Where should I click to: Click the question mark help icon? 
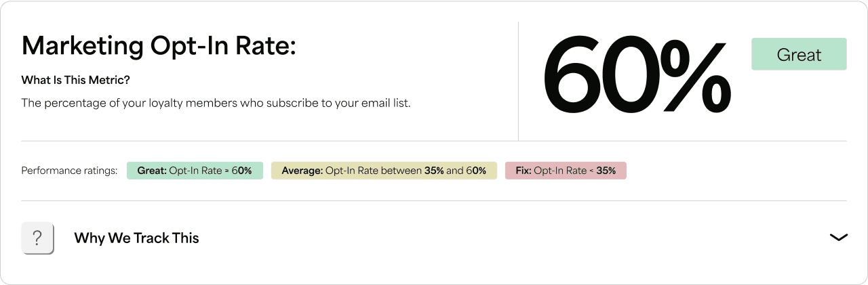pos(37,238)
